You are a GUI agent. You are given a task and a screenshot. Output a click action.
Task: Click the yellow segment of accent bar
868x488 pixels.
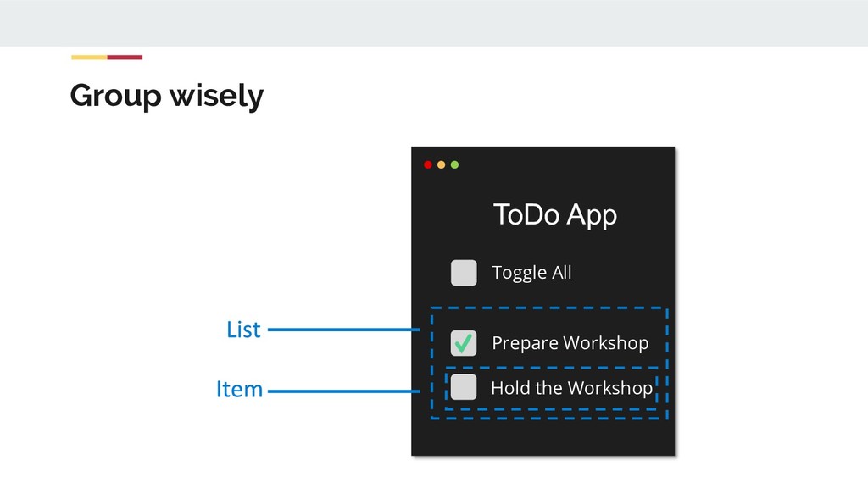pos(89,58)
